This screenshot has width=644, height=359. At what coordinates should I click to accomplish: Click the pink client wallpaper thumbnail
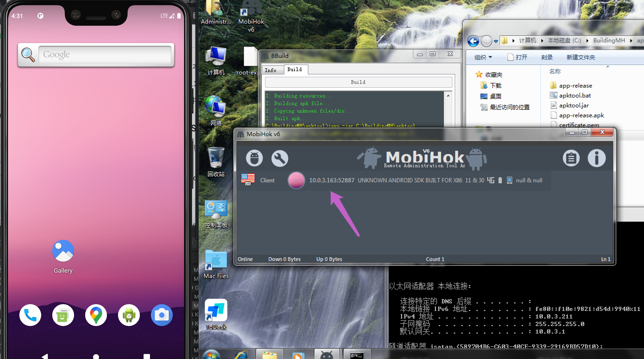[296, 180]
